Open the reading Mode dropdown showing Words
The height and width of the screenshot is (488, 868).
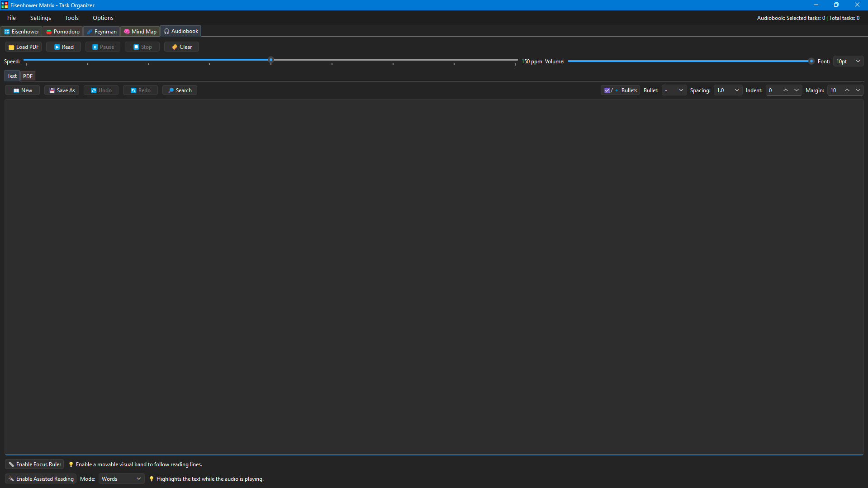(121, 479)
